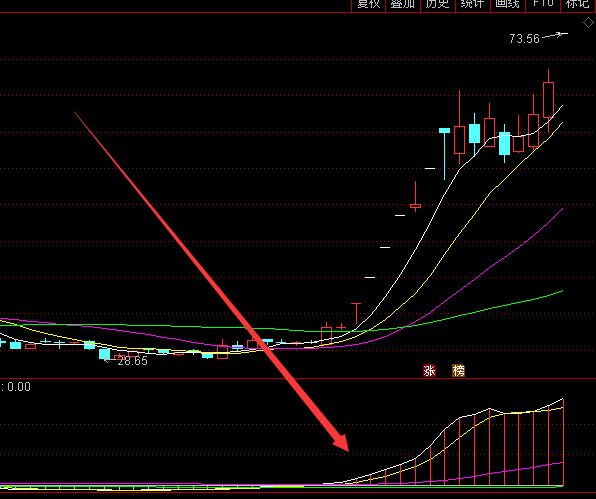Open the 标记 mark button

578,5
